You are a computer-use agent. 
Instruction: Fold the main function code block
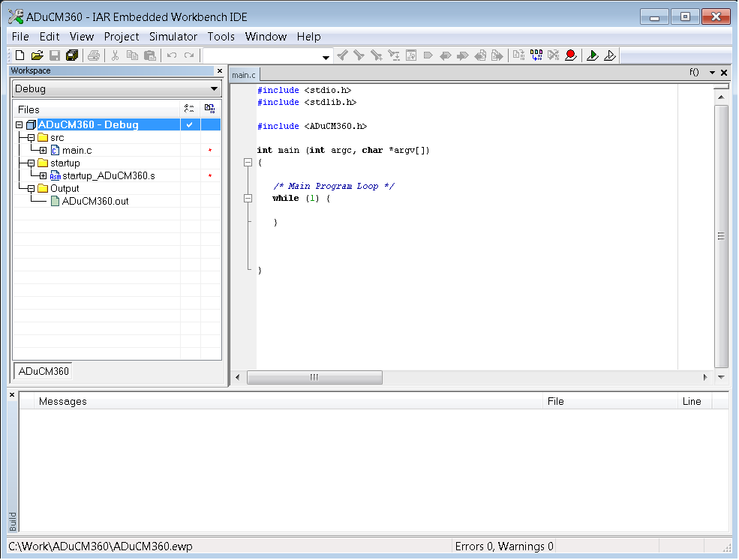[248, 163]
